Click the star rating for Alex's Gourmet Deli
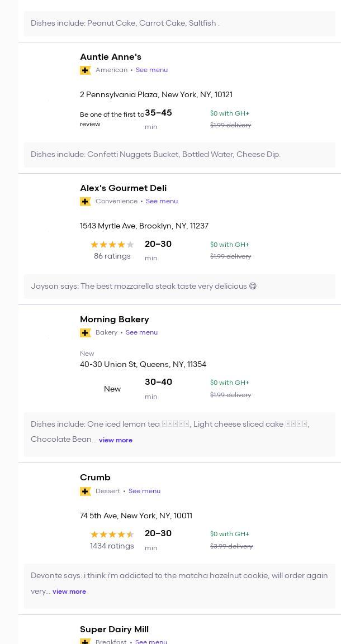This screenshot has height=644, width=341. (112, 245)
